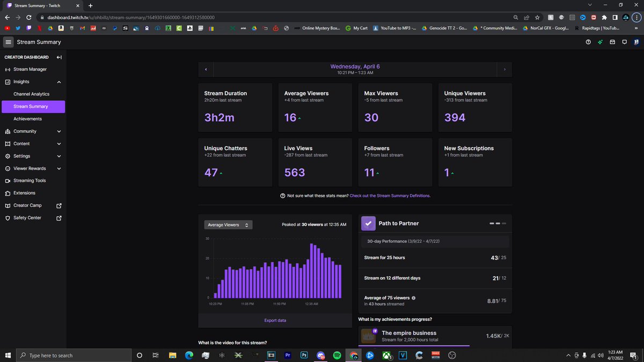Open Spotify from the taskbar

pos(336,355)
